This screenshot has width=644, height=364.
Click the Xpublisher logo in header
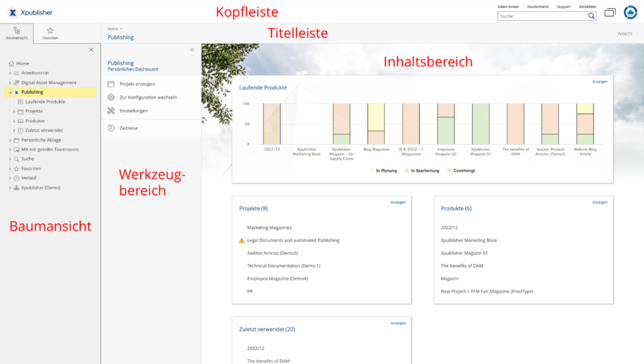(31, 12)
